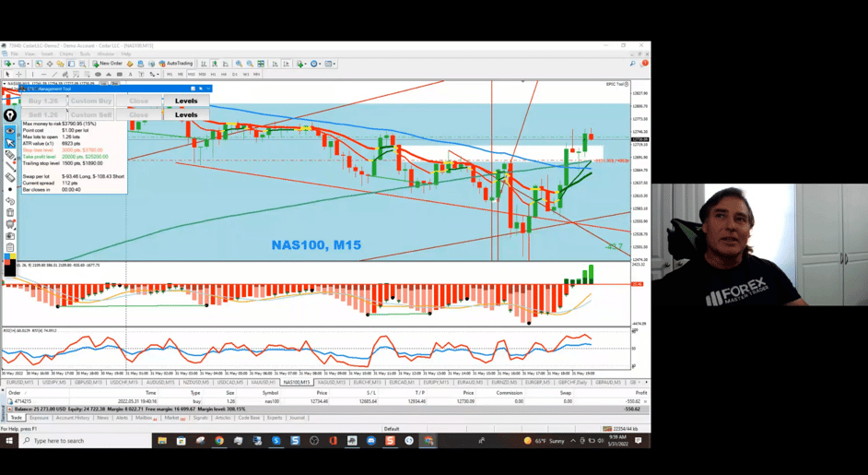Screen dimensions: 868x475
Task: Toggle chart shift icon
Action: [287, 64]
